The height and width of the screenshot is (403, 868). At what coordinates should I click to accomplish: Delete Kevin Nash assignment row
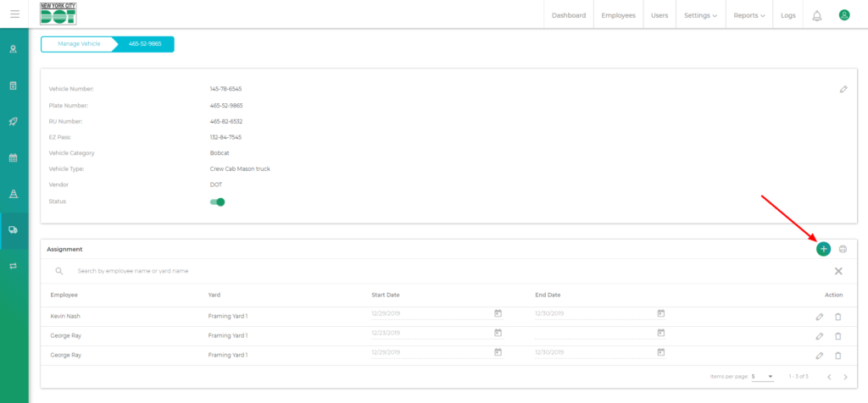coord(837,317)
